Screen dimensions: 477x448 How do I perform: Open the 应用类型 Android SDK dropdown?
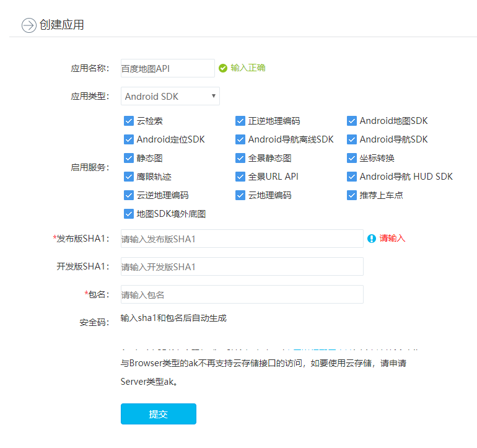170,96
